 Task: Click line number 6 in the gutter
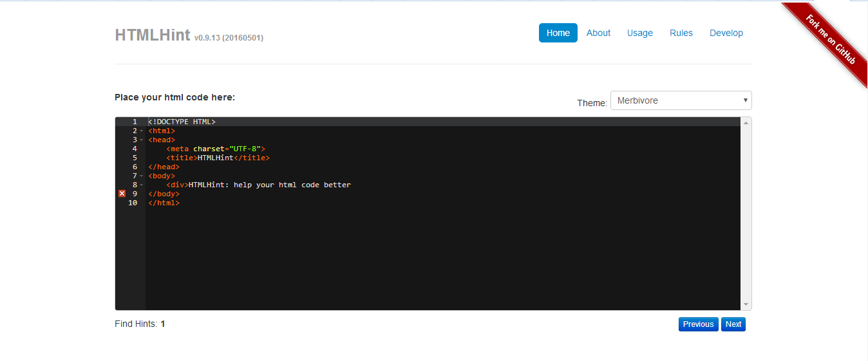135,167
